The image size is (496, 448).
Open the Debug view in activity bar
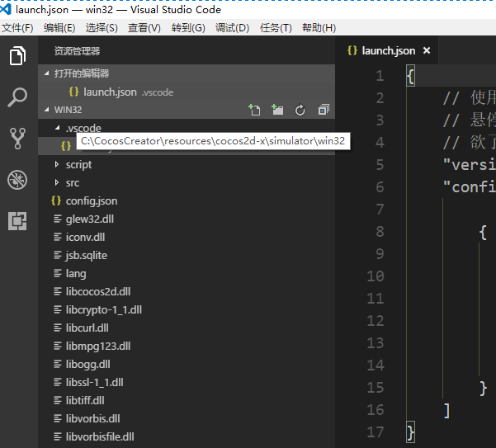(x=17, y=180)
